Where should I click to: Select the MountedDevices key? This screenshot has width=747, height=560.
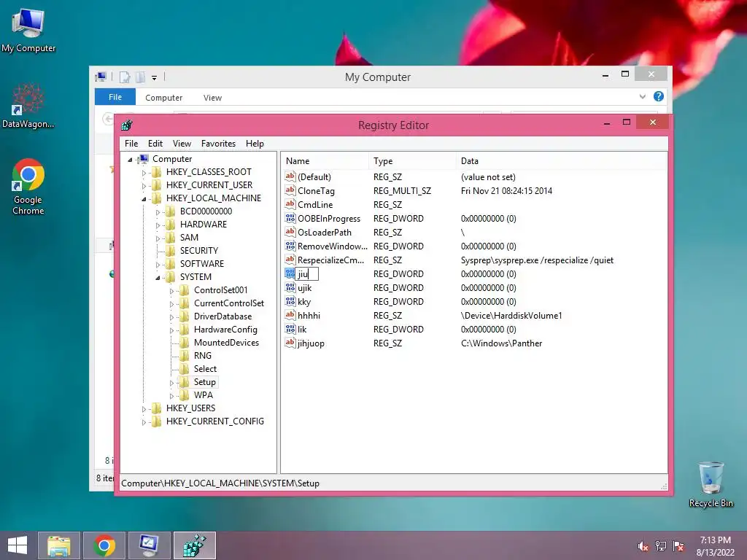(x=226, y=343)
